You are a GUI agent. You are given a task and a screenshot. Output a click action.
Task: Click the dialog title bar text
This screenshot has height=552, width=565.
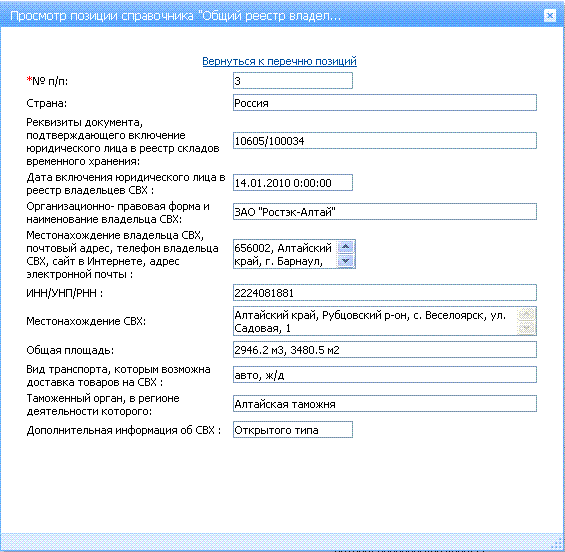coord(175,16)
